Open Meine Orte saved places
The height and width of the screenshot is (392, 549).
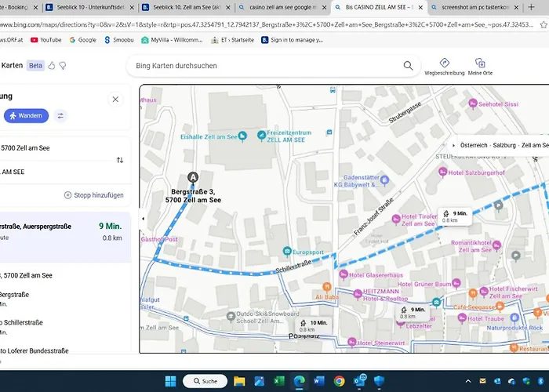coord(480,63)
